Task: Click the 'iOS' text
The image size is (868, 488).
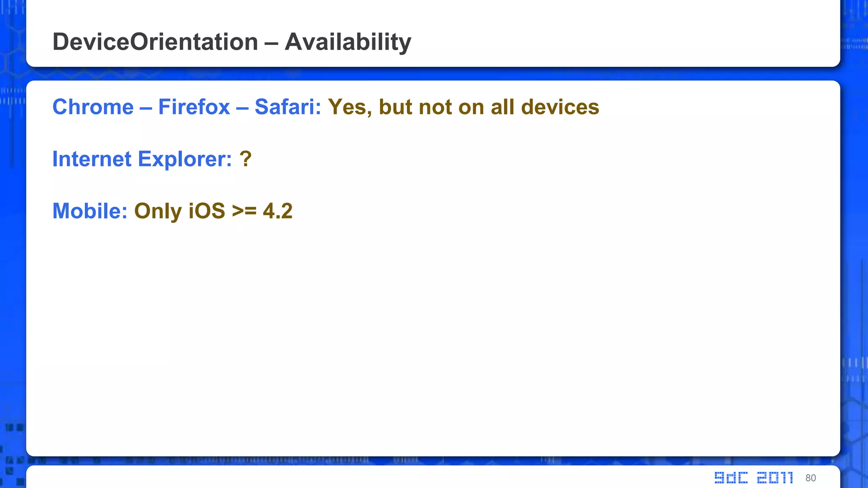Action: click(x=207, y=211)
